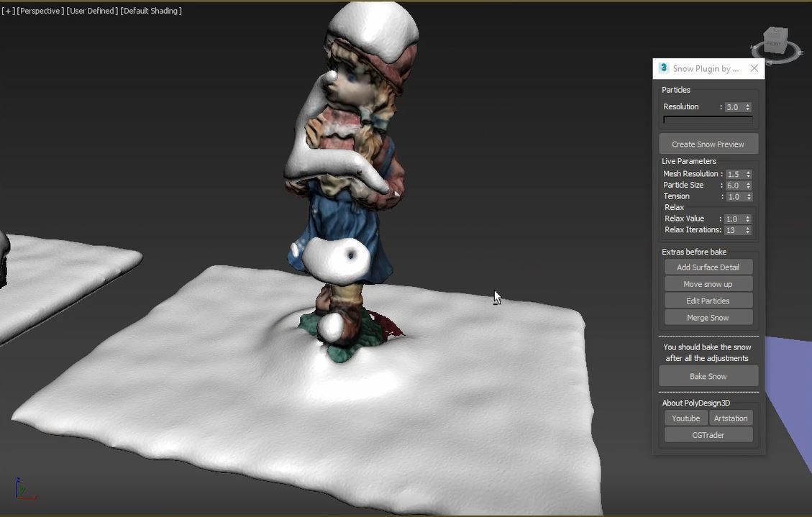Click the Particle Size value field
Viewport: 812px width, 517px height.
pyautogui.click(x=735, y=186)
